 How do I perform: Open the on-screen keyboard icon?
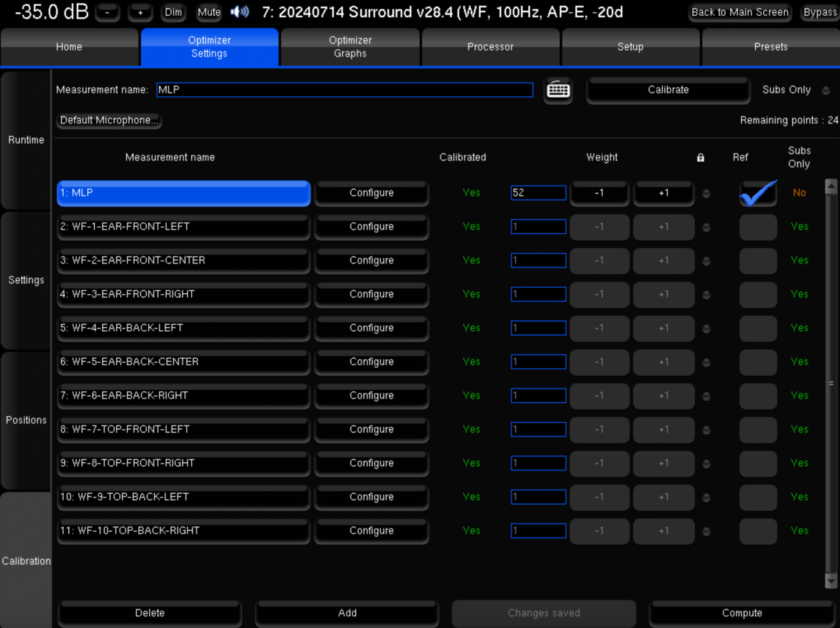point(558,90)
